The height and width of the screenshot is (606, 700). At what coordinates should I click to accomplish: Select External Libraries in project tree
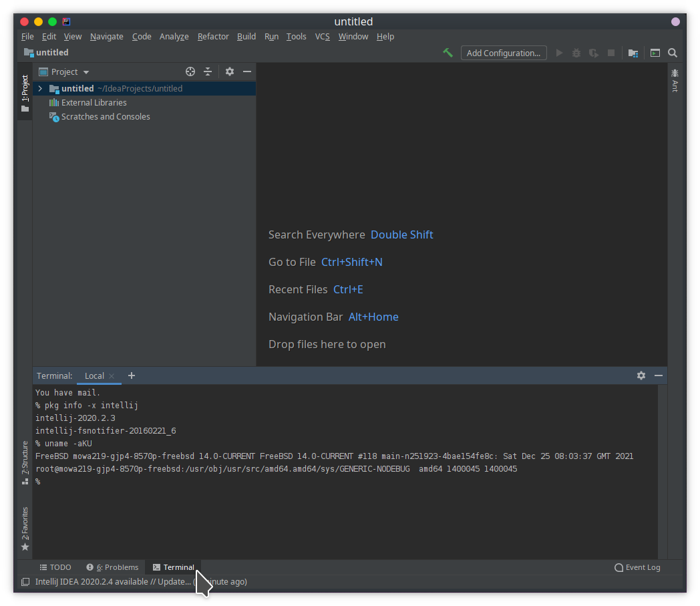(94, 102)
